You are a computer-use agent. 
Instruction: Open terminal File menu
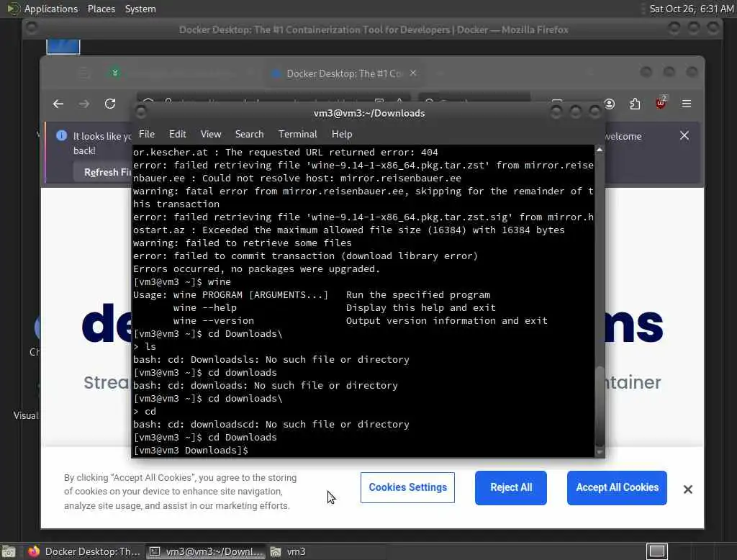(x=147, y=134)
